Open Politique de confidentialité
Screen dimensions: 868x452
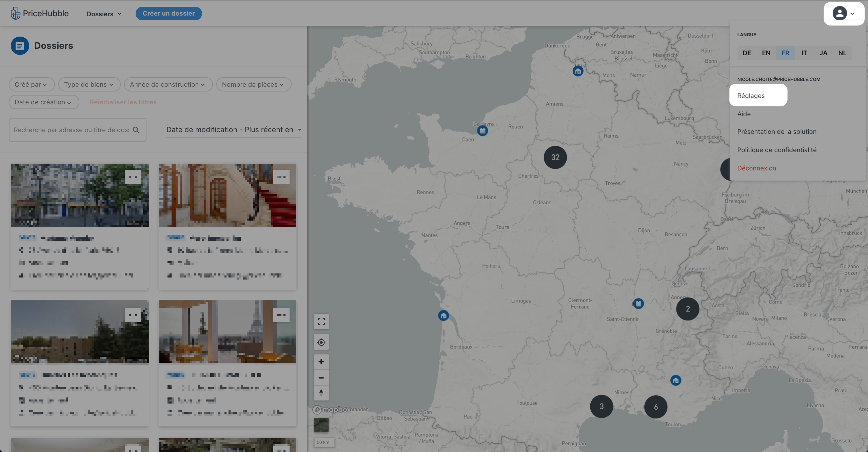coord(777,150)
